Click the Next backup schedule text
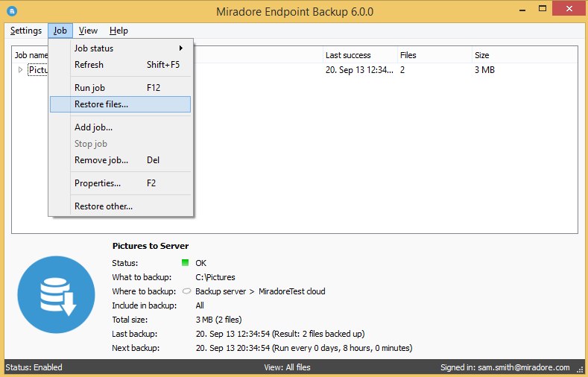 tap(304, 348)
